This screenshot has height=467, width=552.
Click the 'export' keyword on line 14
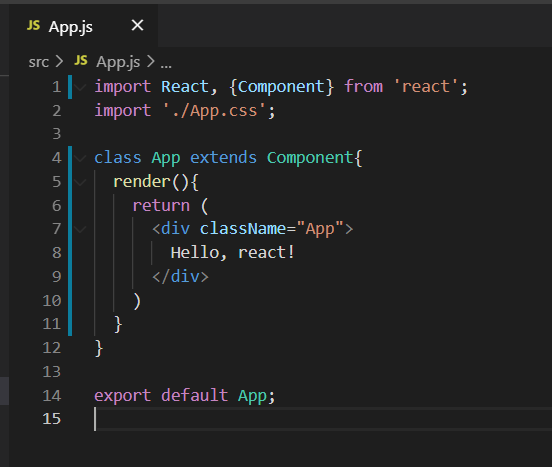123,396
